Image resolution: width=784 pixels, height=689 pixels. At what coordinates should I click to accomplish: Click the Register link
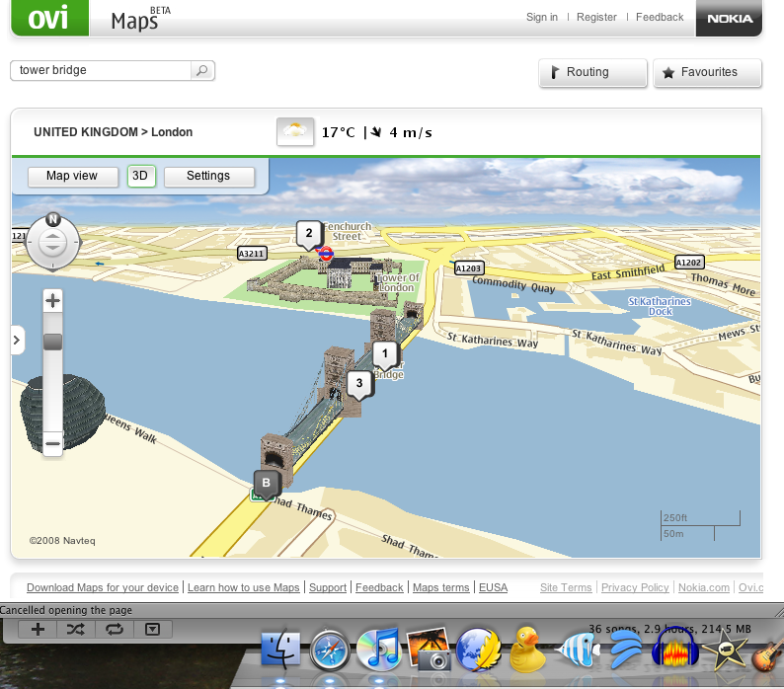tap(596, 17)
